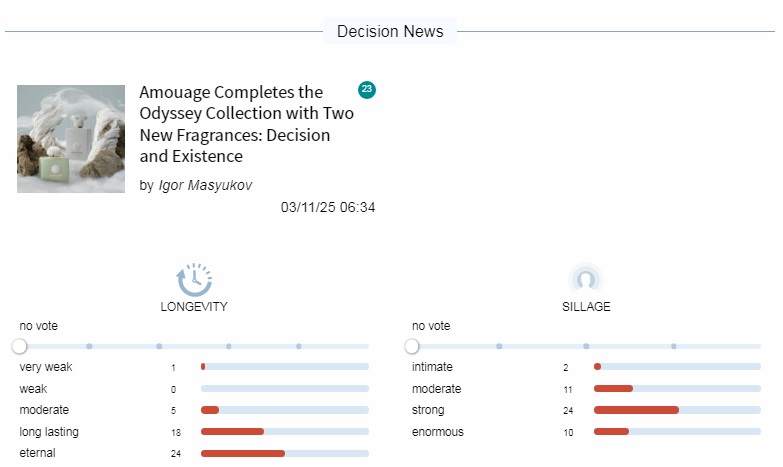The width and height of the screenshot is (783, 467).
Task: Select the long lasting longevity bar
Action: click(285, 432)
